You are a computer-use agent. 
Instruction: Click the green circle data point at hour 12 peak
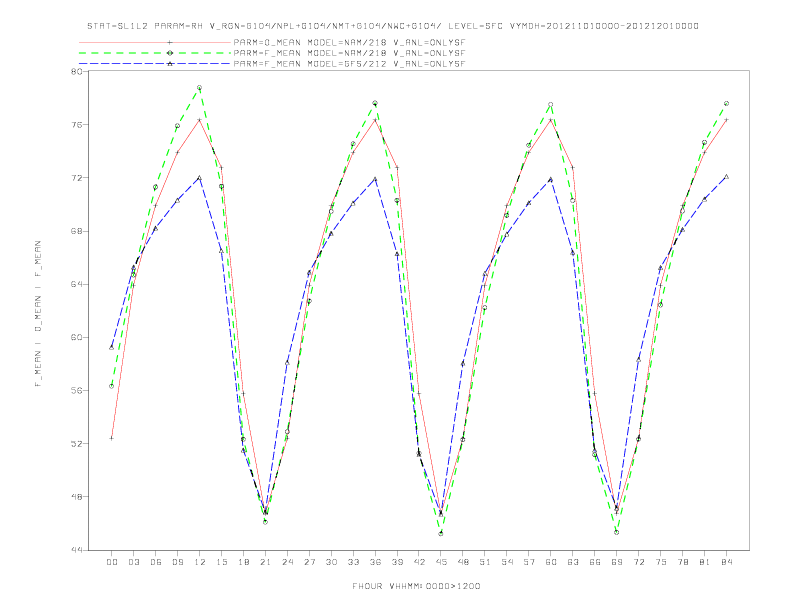tap(200, 88)
